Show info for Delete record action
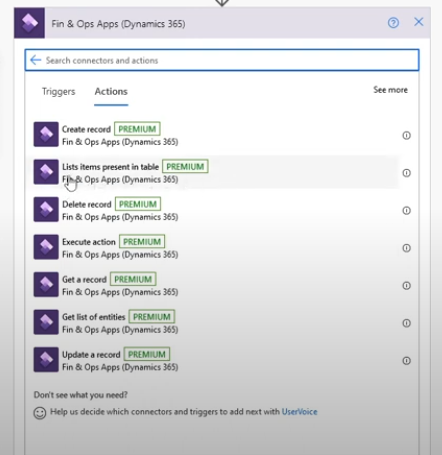 [406, 211]
